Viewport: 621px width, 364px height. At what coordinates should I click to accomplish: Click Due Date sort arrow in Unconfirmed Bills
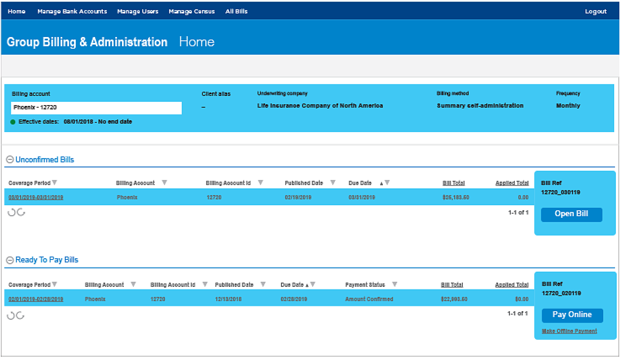381,183
